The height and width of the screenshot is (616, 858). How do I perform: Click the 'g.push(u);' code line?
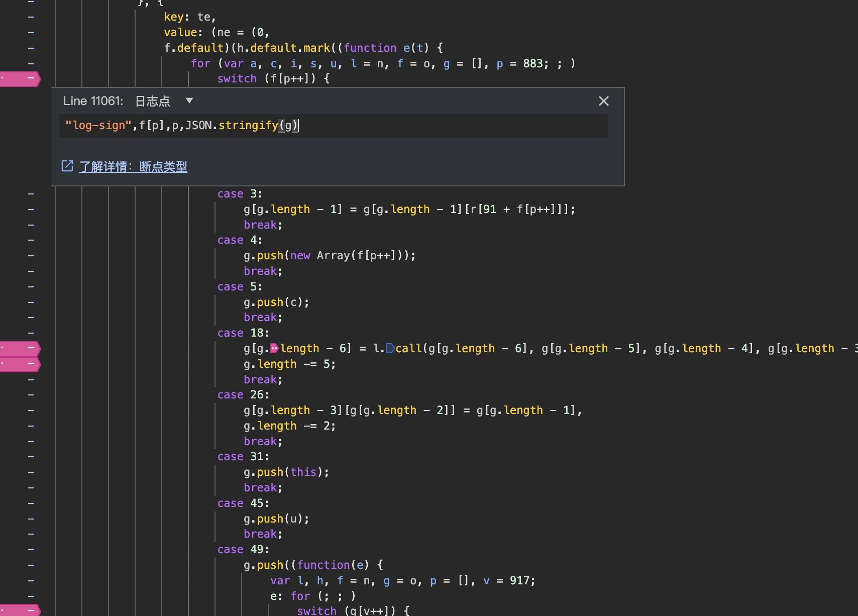[x=276, y=519]
